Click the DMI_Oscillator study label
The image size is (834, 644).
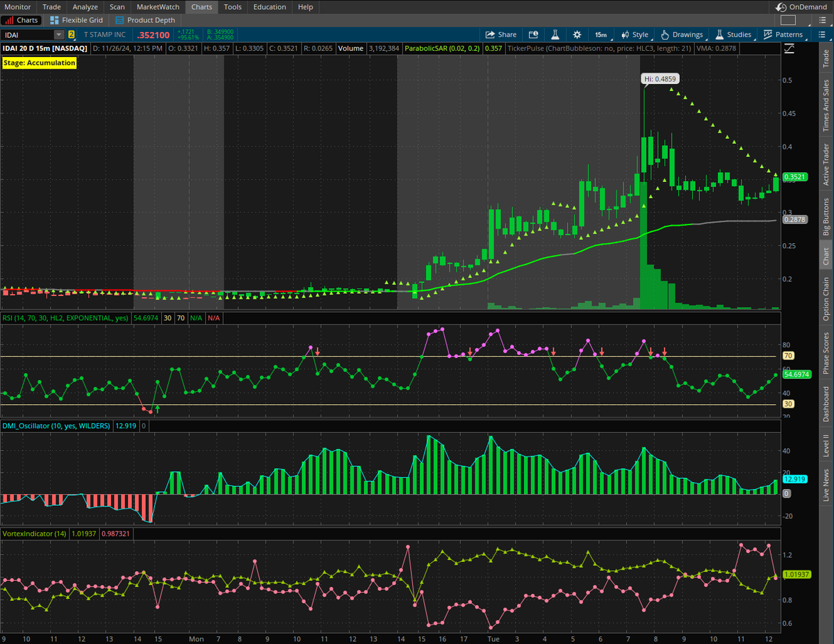pos(57,425)
